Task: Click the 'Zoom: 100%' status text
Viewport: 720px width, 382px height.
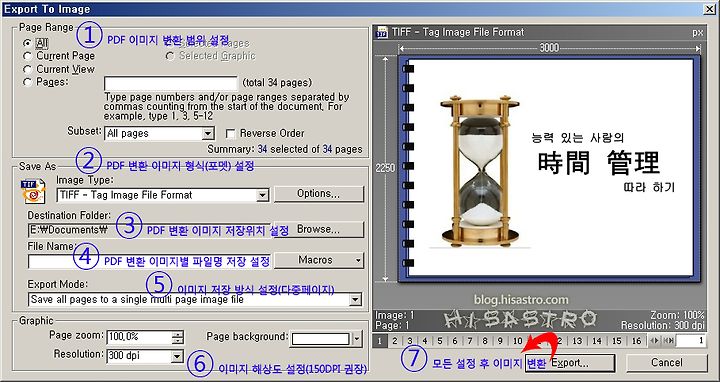Action: coord(677,315)
